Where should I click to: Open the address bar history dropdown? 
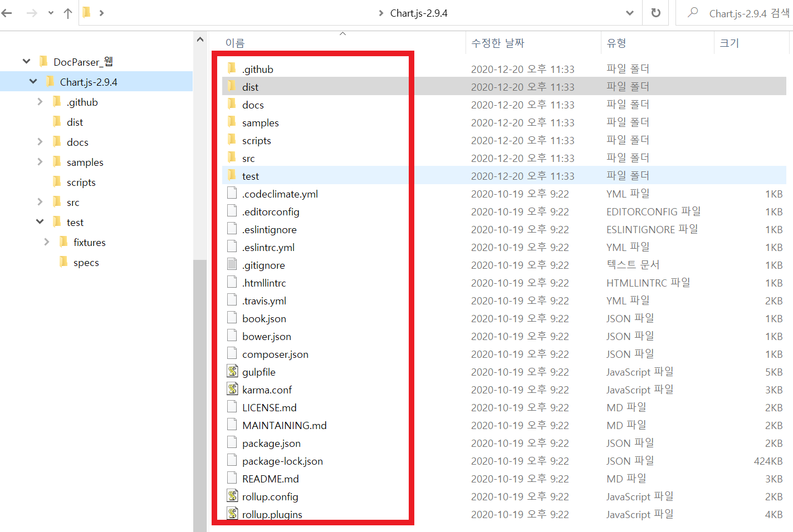click(629, 13)
